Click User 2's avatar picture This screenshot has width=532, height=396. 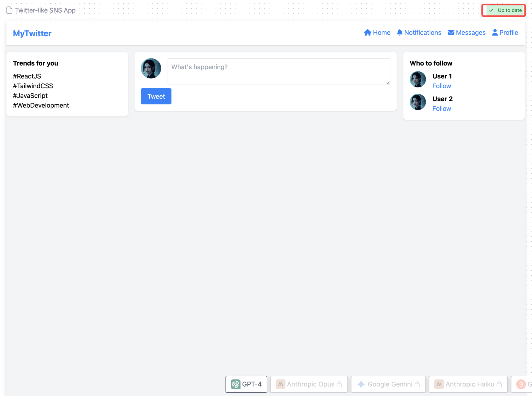tap(418, 102)
